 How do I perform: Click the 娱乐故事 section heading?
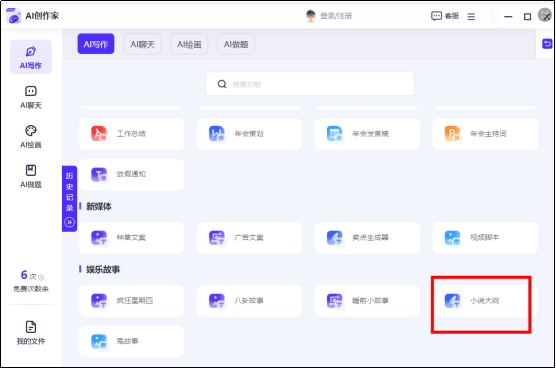point(103,269)
